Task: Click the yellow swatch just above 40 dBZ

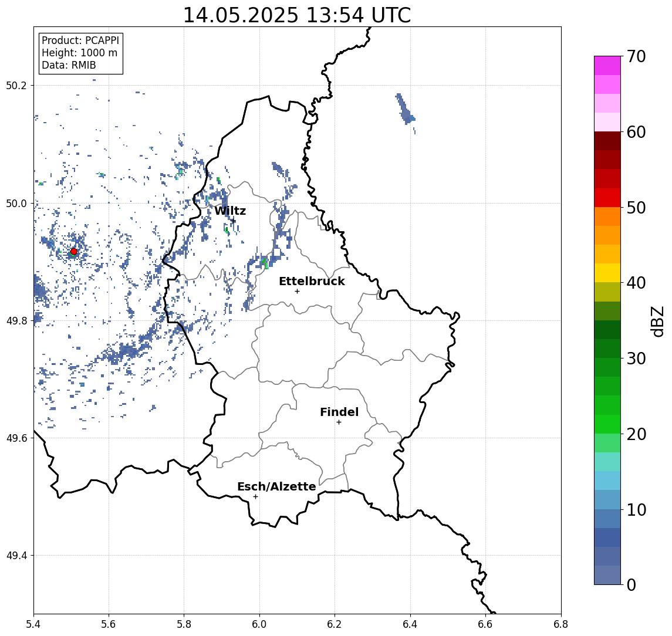Action: [607, 273]
